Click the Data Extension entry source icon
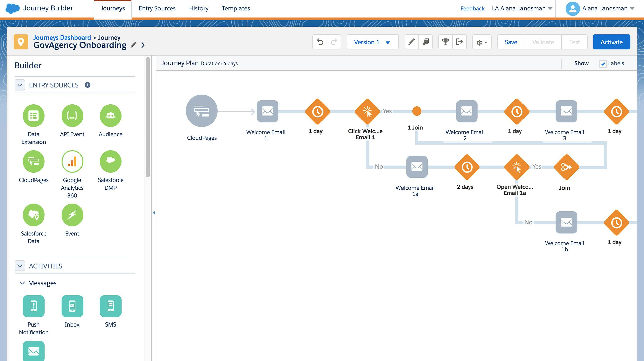This screenshot has height=361, width=644. 33,116
